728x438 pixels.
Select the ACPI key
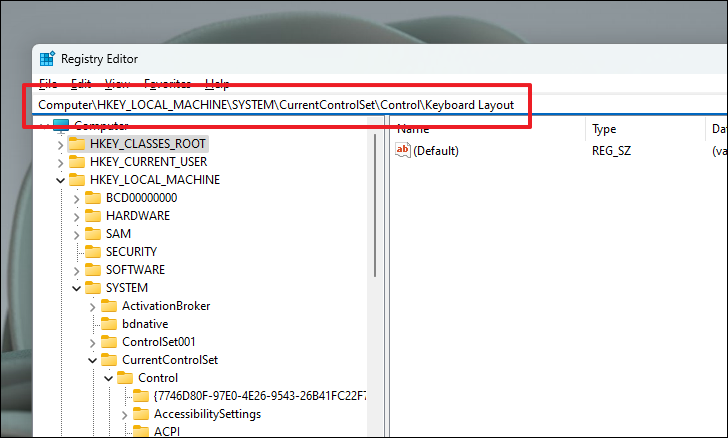(167, 431)
